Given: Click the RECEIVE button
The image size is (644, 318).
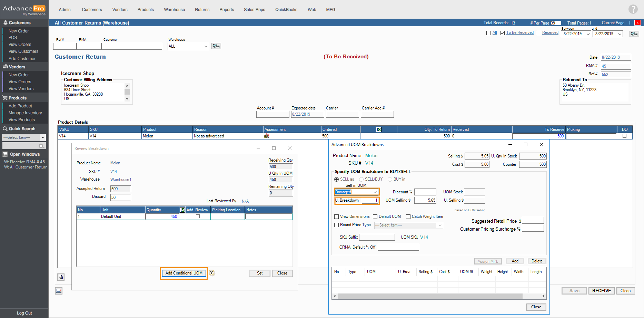Looking at the screenshot, I should coord(601,291).
